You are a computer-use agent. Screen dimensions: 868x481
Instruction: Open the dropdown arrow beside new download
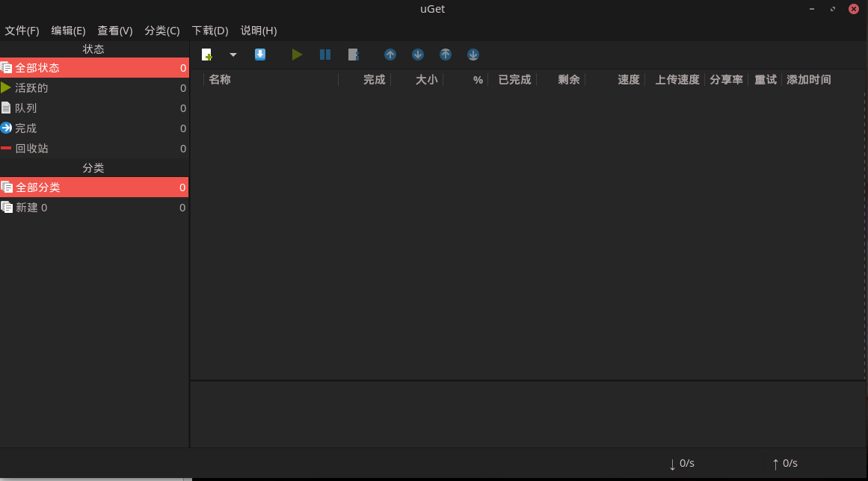[233, 55]
